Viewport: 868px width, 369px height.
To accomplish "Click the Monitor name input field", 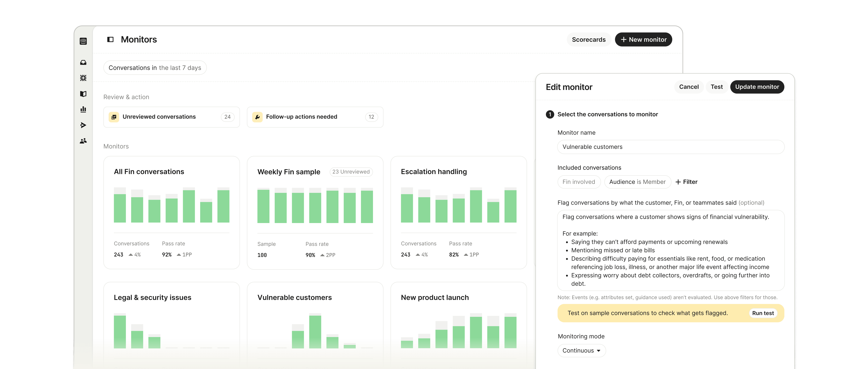I will coord(671,147).
